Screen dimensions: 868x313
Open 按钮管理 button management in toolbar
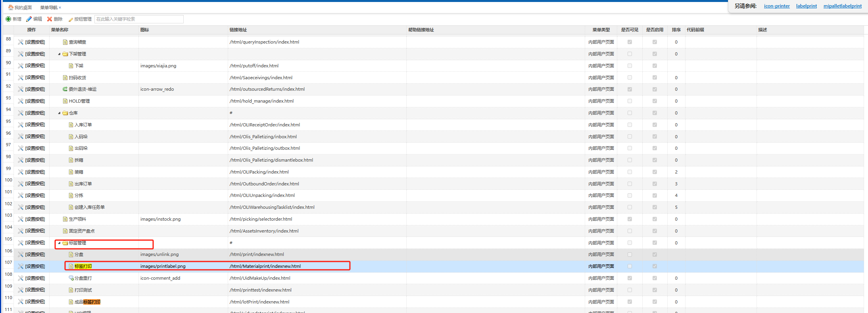tap(80, 19)
